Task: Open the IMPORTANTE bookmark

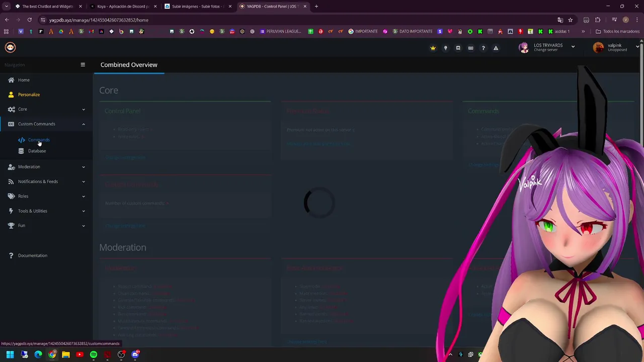Action: [x=363, y=31]
